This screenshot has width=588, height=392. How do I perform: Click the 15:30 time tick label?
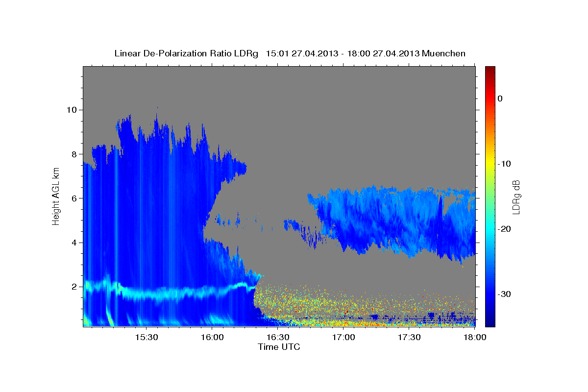pos(146,337)
